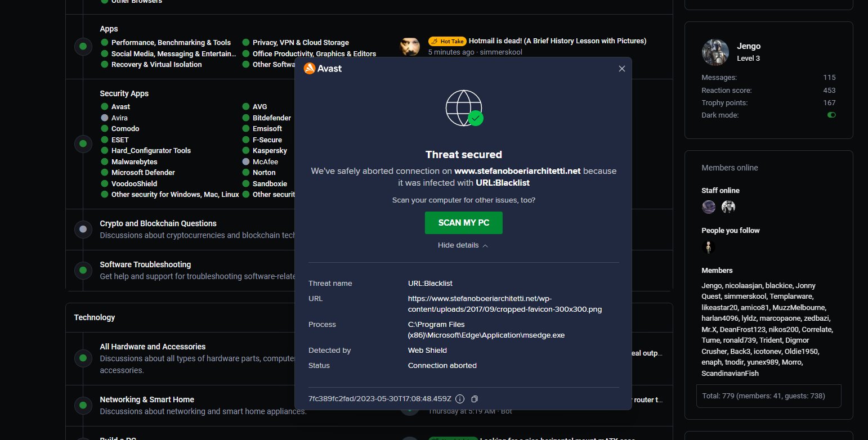This screenshot has width=868, height=440.
Task: Close the Avast threat popup
Action: click(x=622, y=69)
